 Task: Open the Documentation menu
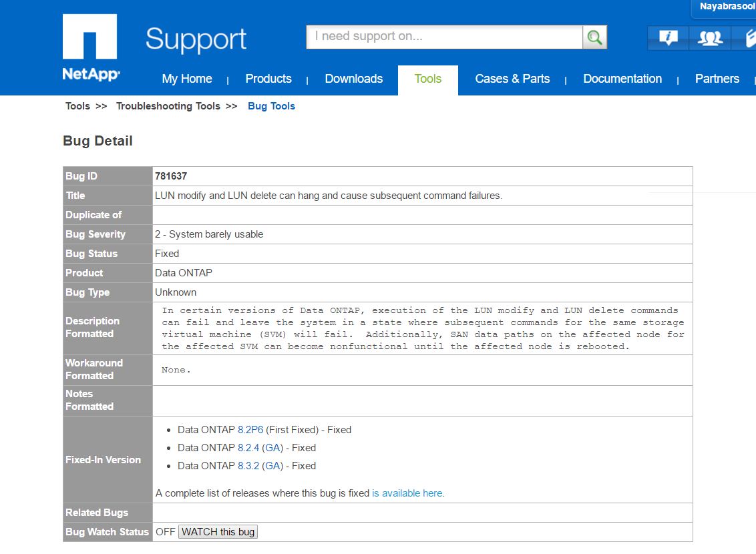(622, 79)
